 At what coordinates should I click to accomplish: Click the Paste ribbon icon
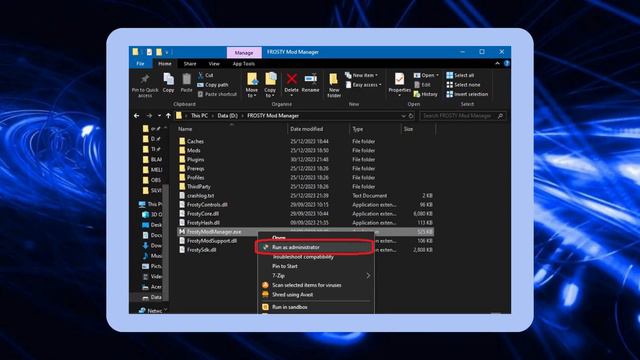click(x=187, y=83)
